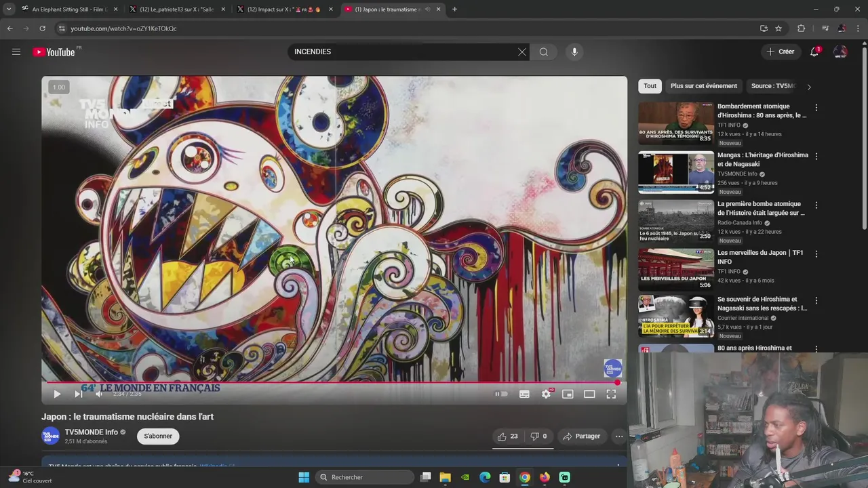Select the 'Source : TV5MONDE' chip
The image size is (868, 488).
(772, 86)
